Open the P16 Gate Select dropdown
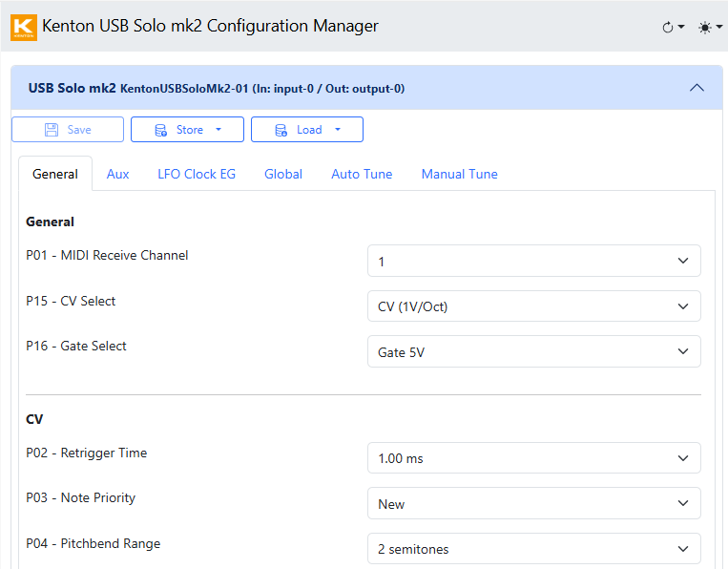The width and height of the screenshot is (728, 569). click(x=533, y=351)
